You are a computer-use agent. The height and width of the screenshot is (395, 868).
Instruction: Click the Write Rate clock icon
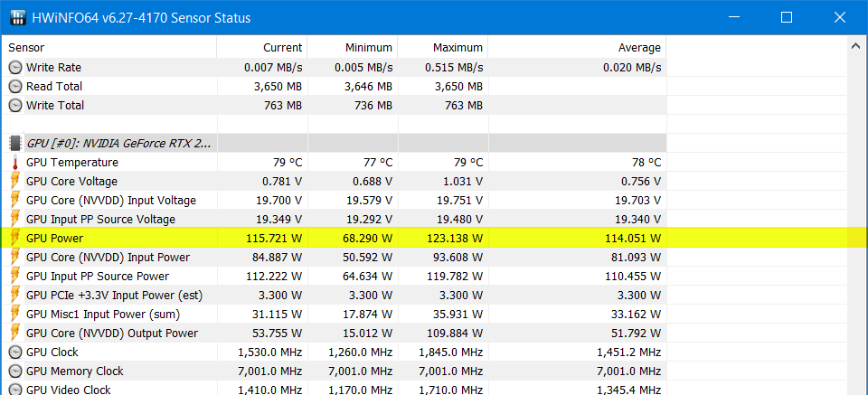(15, 68)
